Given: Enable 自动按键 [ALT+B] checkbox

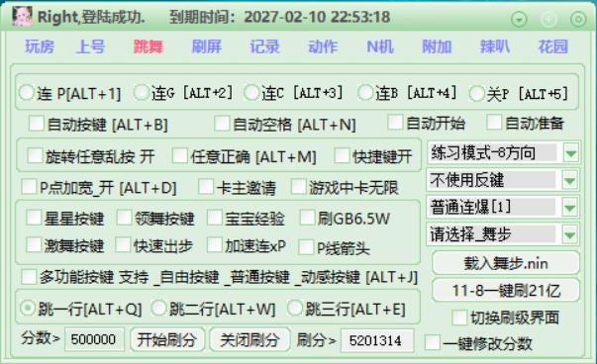Looking at the screenshot, I should point(37,124).
